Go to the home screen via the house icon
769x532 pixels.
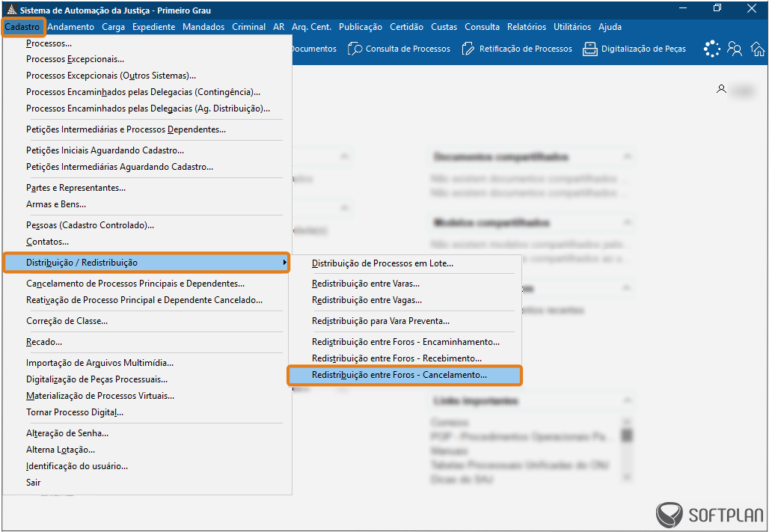758,49
